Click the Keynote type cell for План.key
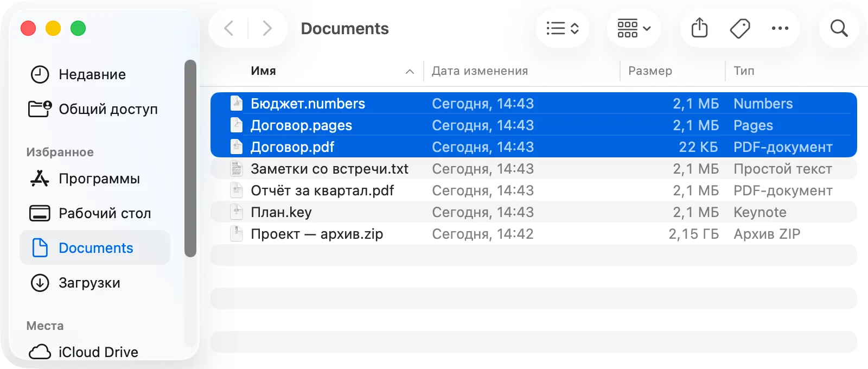Screen dimensions: 868x369 tap(760, 212)
